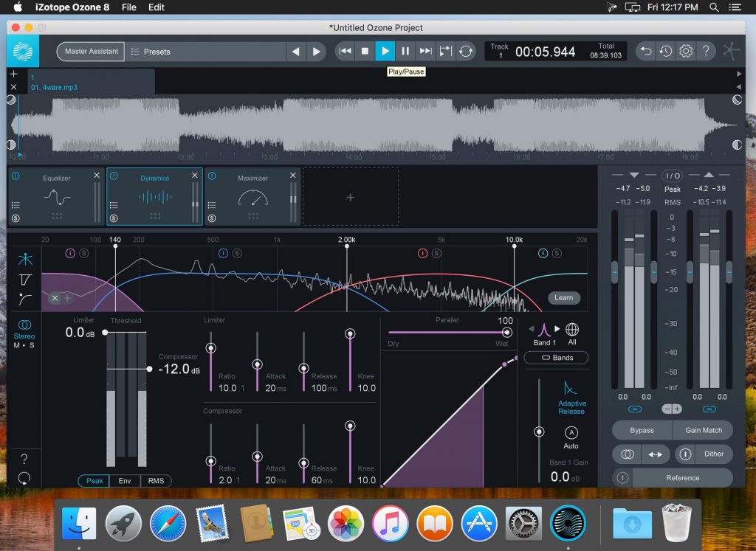Solo the second dynamics band with the S toggle

coord(238,254)
